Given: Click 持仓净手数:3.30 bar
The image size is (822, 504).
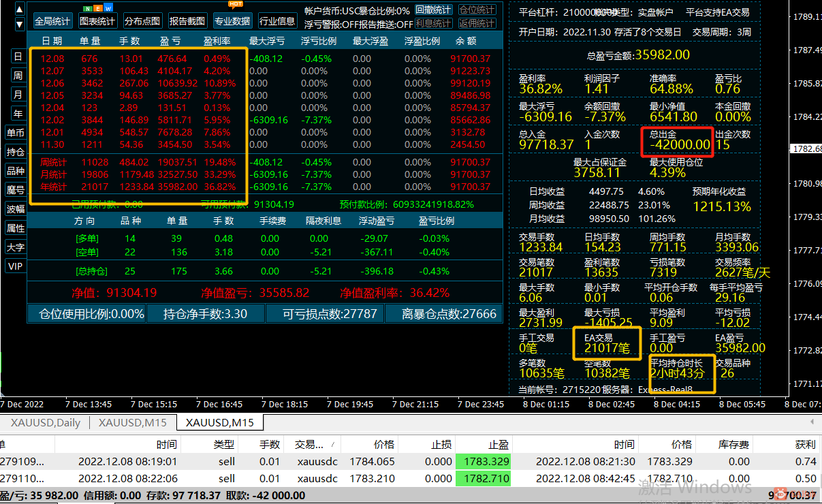Looking at the screenshot, I should click(205, 314).
